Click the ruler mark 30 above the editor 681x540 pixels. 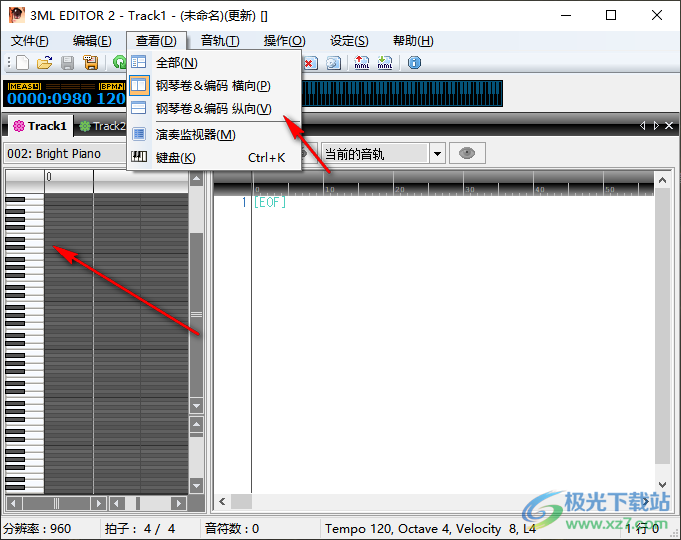pos(469,189)
